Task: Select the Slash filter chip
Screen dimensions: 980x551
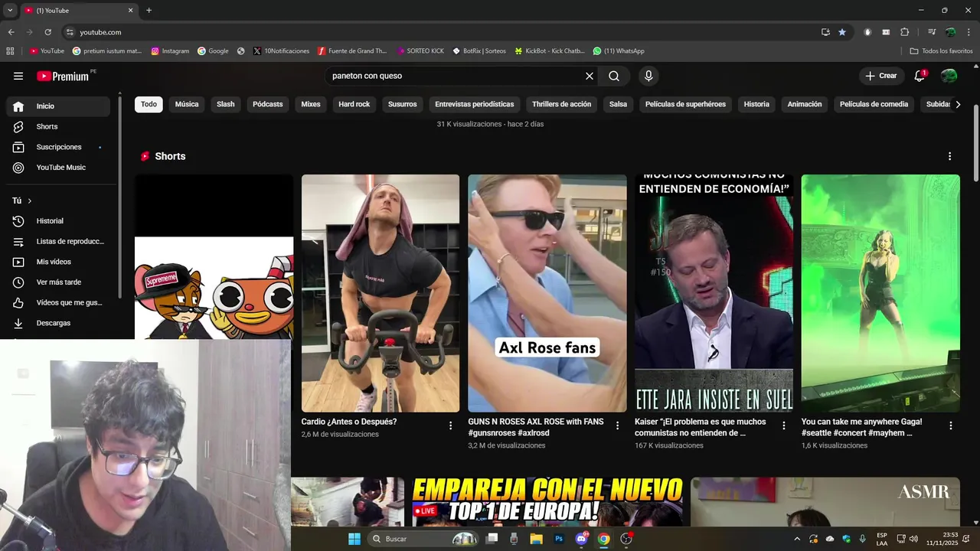Action: tap(226, 104)
